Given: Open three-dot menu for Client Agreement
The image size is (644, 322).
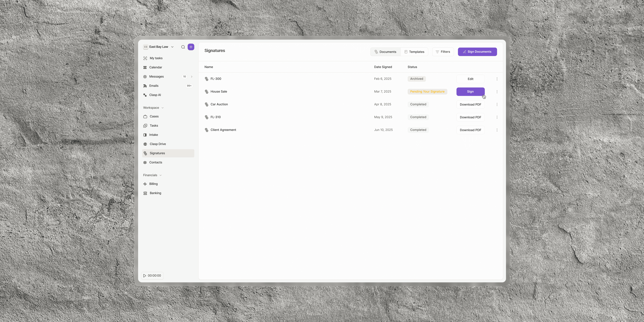Looking at the screenshot, I should pyautogui.click(x=497, y=130).
